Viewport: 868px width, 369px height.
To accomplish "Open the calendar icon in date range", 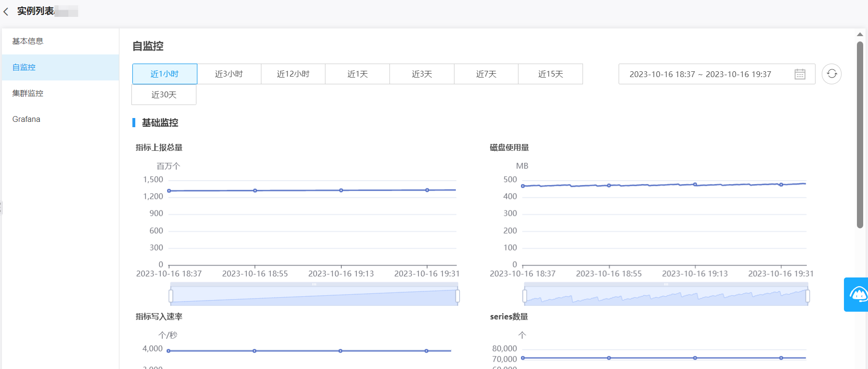I will coord(800,74).
